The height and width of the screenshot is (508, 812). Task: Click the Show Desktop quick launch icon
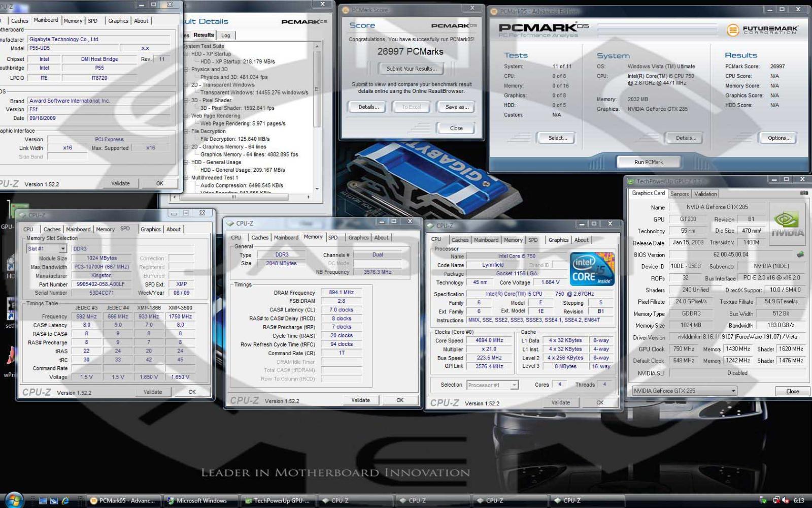click(x=43, y=501)
